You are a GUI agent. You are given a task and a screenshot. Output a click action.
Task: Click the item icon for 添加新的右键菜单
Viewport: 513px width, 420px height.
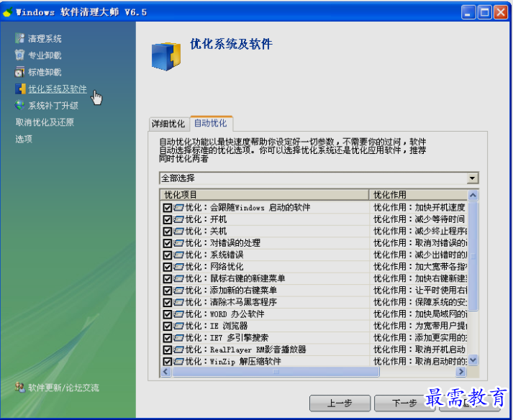click(178, 290)
